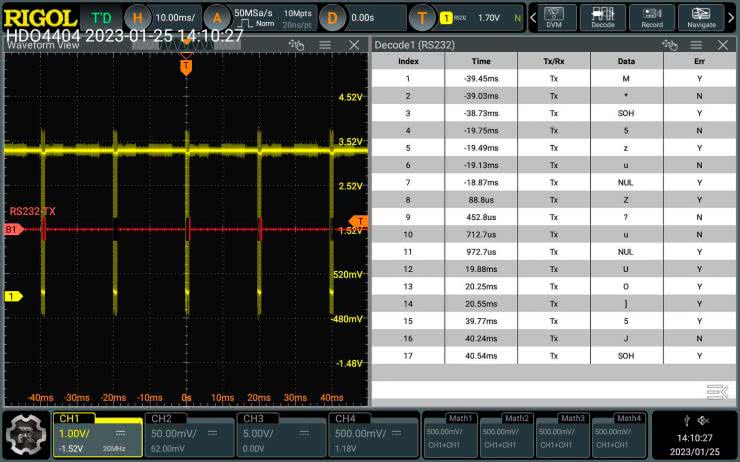740x462 pixels.
Task: Open the Decode1 panel hamburger menu
Action: (696, 46)
